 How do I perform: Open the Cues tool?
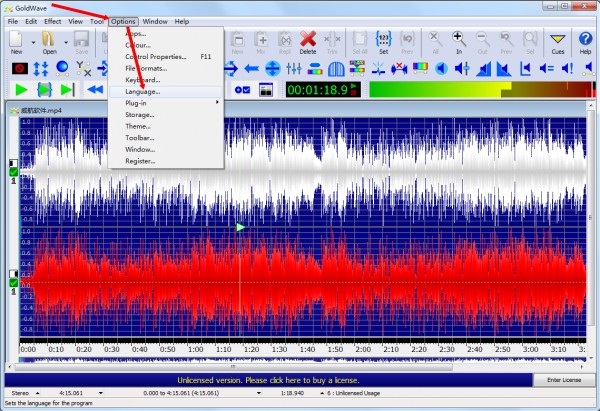pos(558,42)
